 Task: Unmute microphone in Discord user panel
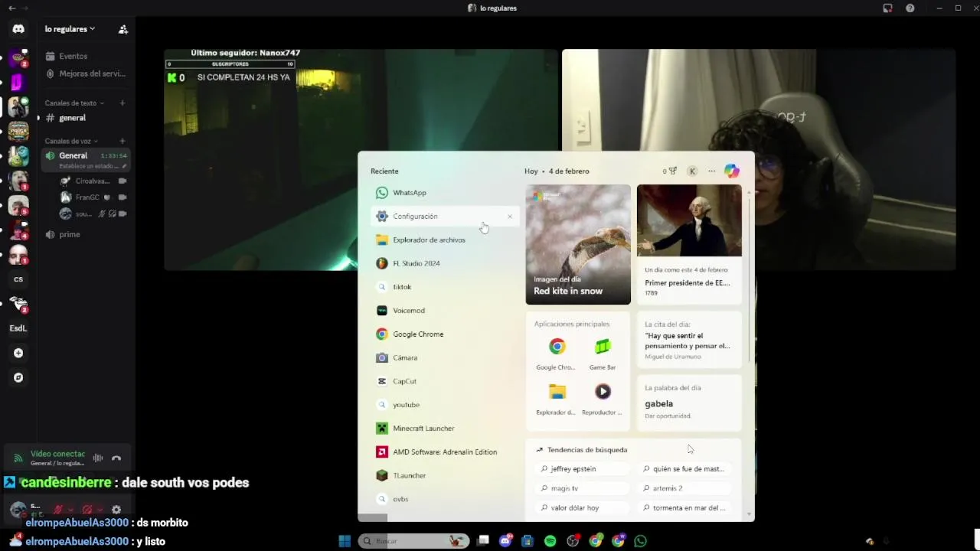tap(57, 510)
